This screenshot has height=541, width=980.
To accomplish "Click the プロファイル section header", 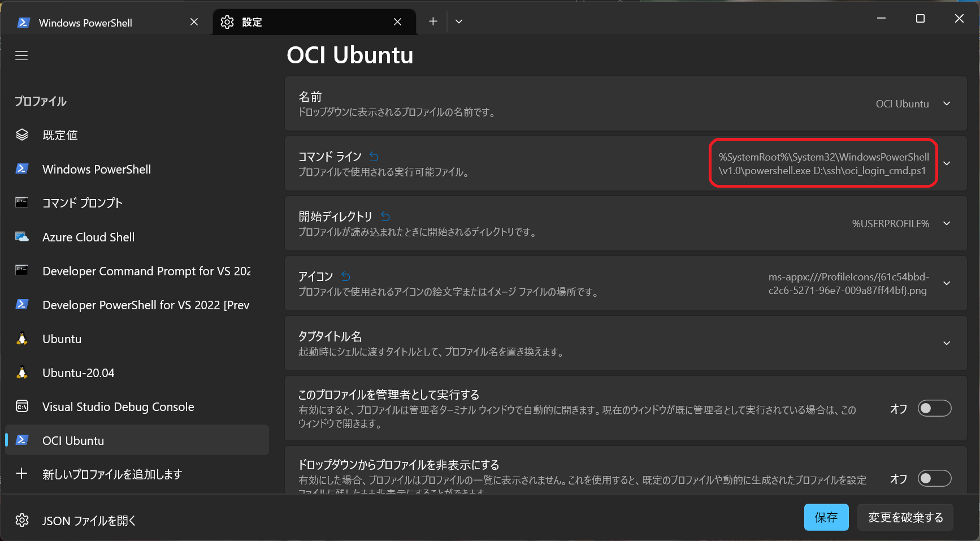I will [41, 101].
